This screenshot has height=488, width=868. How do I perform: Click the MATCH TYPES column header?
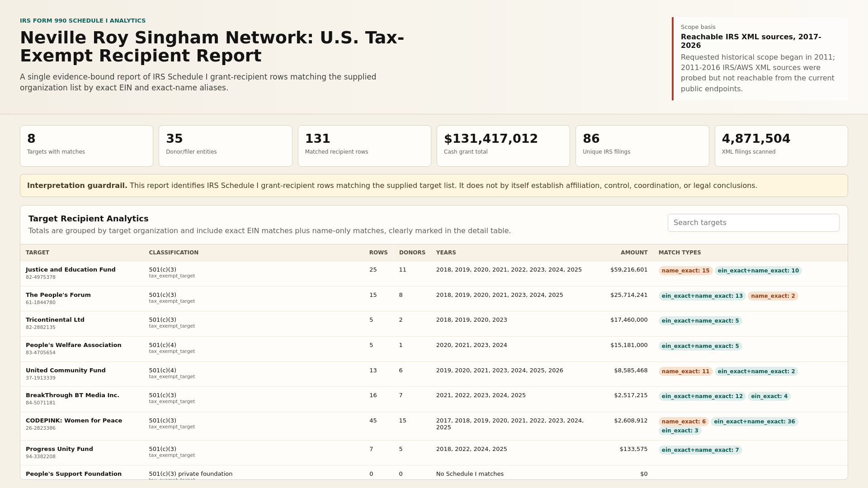tap(680, 253)
